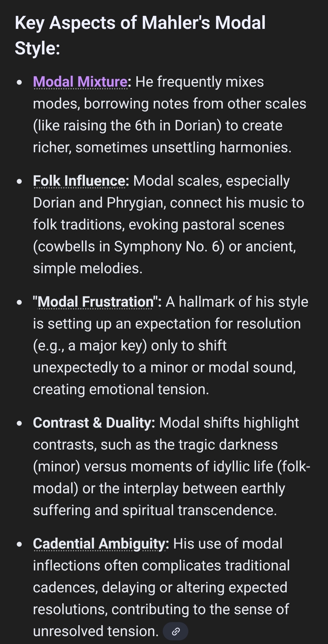The image size is (328, 644).
Task: Click the phrase "spiritual transcendence"
Action: coord(200,510)
